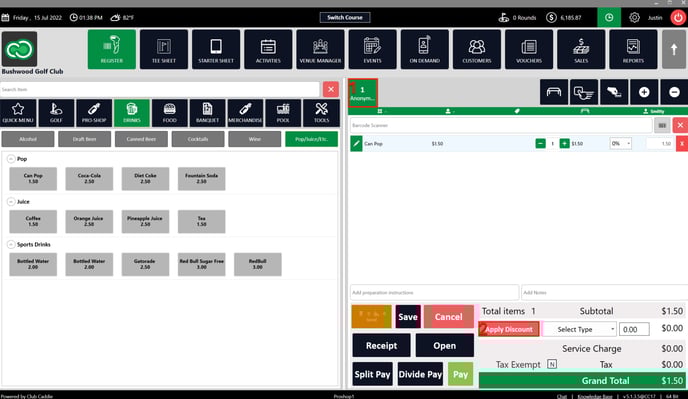Toggle the Tax Exempt N checkbox
Viewport: 688px width, 399px height.
(x=552, y=364)
